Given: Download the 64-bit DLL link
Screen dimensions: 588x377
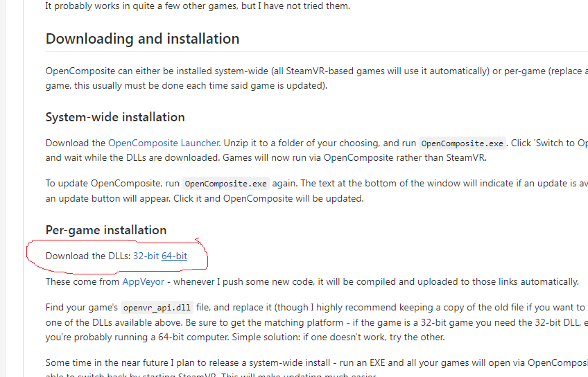Looking at the screenshot, I should click(x=174, y=256).
